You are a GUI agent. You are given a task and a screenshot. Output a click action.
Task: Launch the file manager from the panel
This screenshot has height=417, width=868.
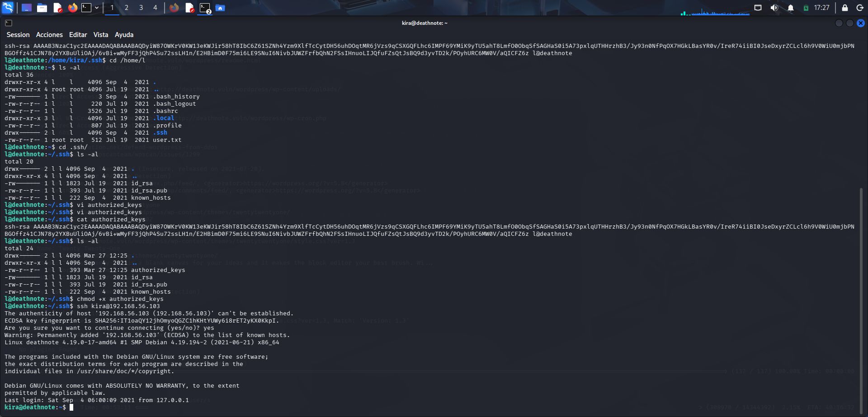[x=42, y=8]
